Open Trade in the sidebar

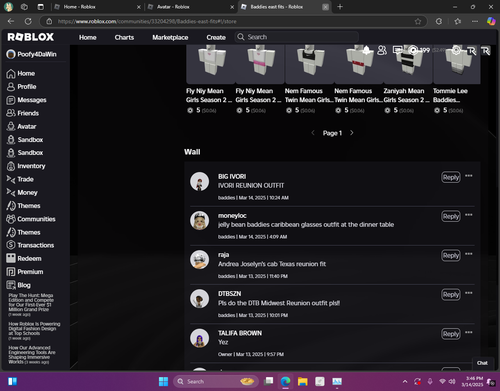[20, 179]
